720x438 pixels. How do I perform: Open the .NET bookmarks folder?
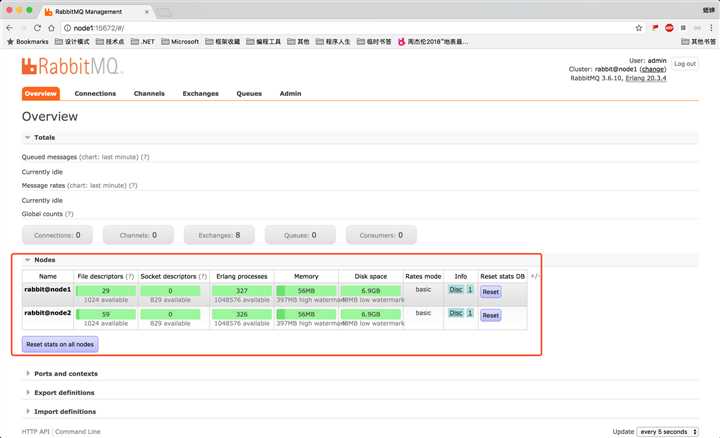pos(143,42)
